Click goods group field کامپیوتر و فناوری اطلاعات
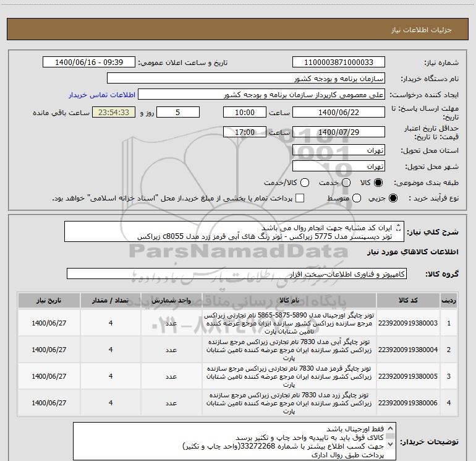Viewport: 476px width, 461px height. 237,274
